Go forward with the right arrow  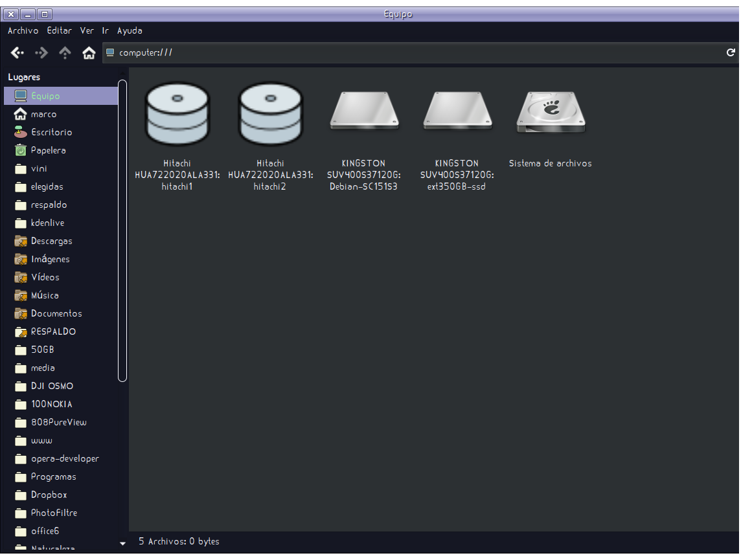click(41, 52)
